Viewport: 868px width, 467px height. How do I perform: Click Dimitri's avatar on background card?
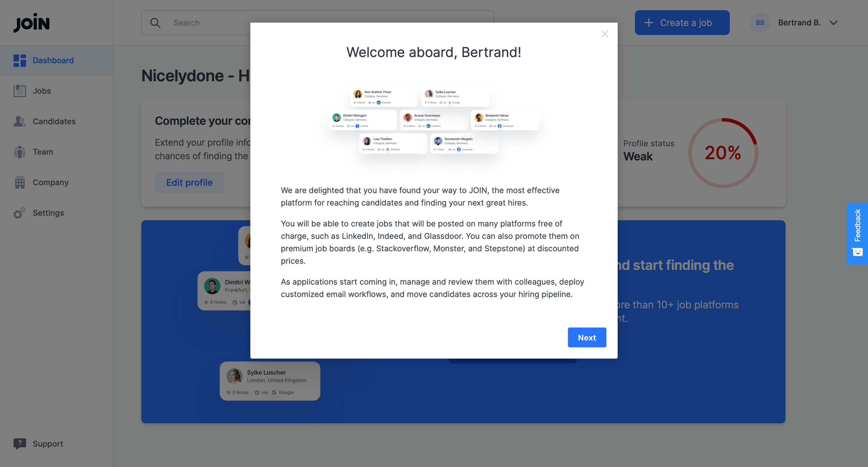(212, 286)
